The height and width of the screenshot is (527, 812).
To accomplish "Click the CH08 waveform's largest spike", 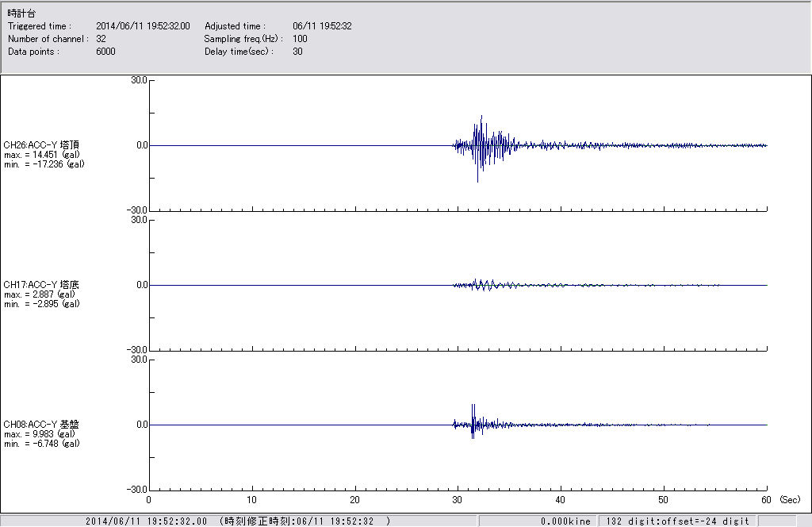I will pyautogui.click(x=473, y=406).
